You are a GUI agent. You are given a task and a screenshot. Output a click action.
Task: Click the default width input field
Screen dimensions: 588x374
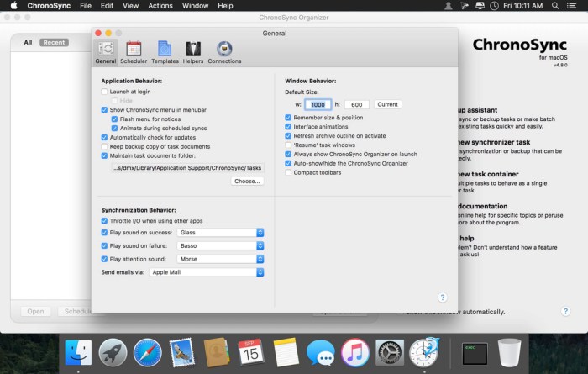(x=317, y=104)
